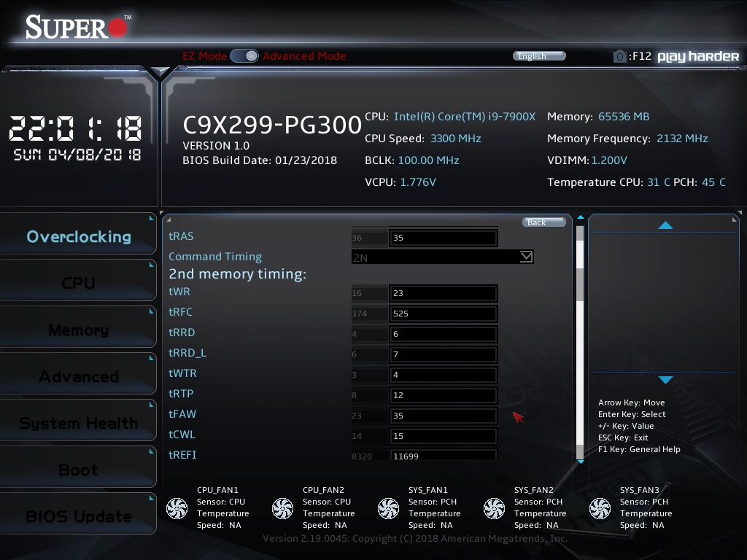Open the Memory menu section

[78, 330]
